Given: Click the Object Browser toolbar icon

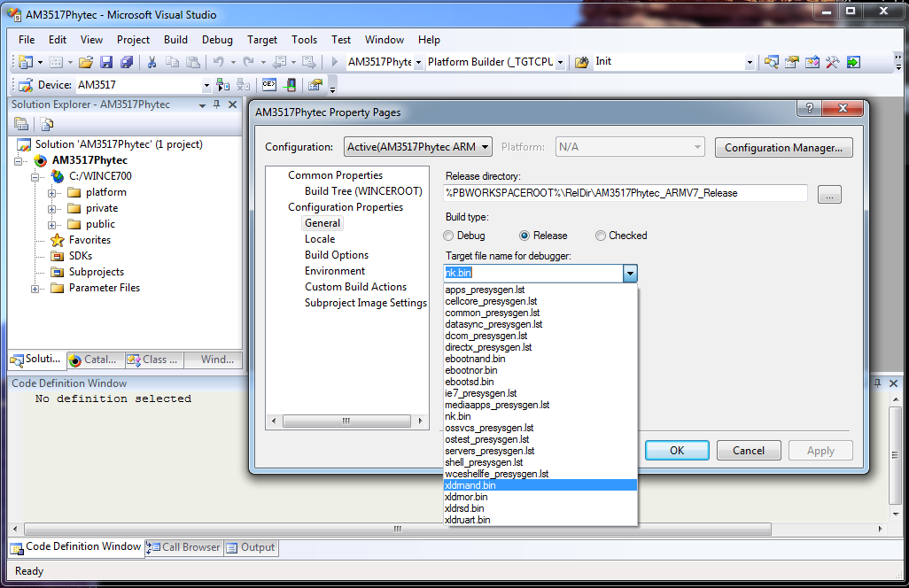Looking at the screenshot, I should (812, 62).
